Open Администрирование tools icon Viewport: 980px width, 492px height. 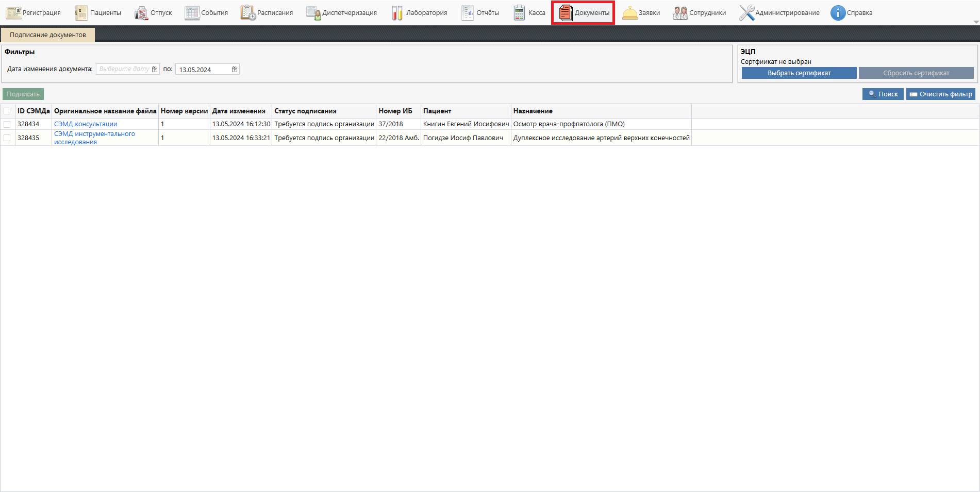[x=746, y=13]
